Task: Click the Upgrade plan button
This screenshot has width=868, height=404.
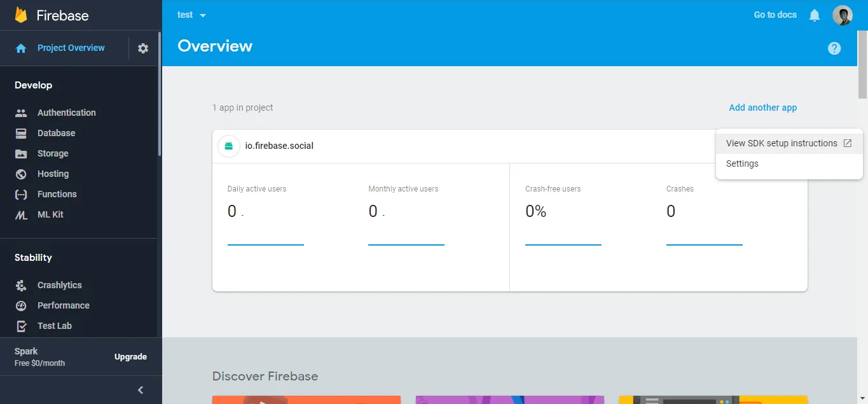Action: click(x=130, y=357)
